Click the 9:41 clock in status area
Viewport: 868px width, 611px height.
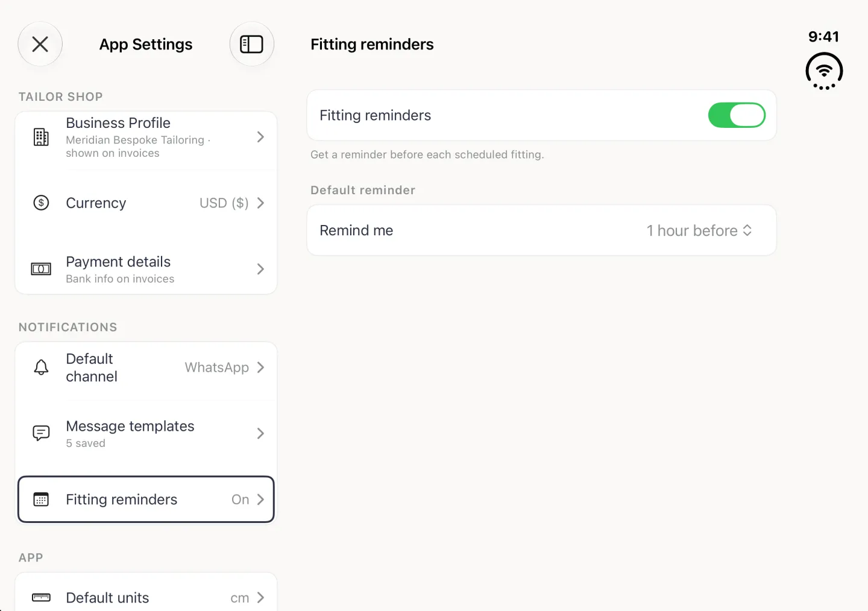pyautogui.click(x=823, y=37)
